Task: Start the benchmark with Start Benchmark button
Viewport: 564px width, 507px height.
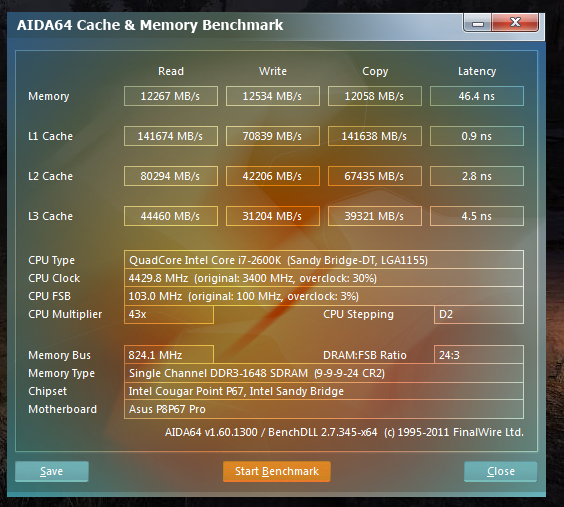Action: (277, 471)
